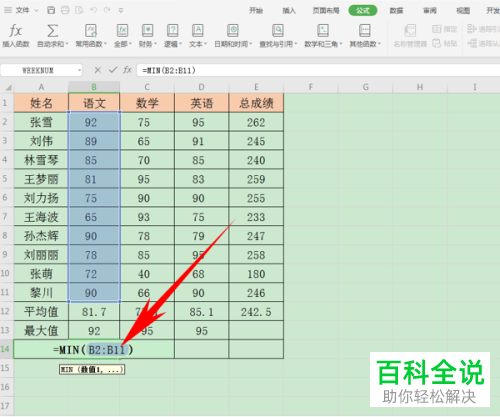500x417 pixels.
Task: Click the cell with name 林雪琴
Action: pos(41,160)
